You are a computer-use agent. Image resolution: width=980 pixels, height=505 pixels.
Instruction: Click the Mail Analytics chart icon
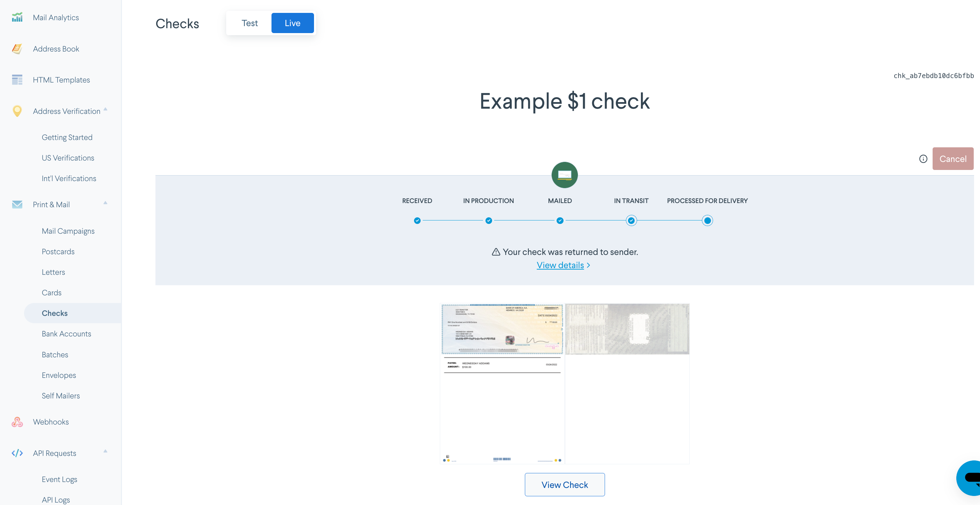[x=17, y=17]
